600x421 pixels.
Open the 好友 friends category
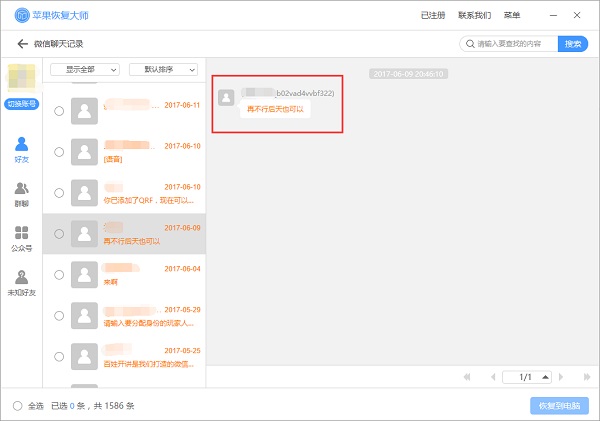[x=21, y=150]
